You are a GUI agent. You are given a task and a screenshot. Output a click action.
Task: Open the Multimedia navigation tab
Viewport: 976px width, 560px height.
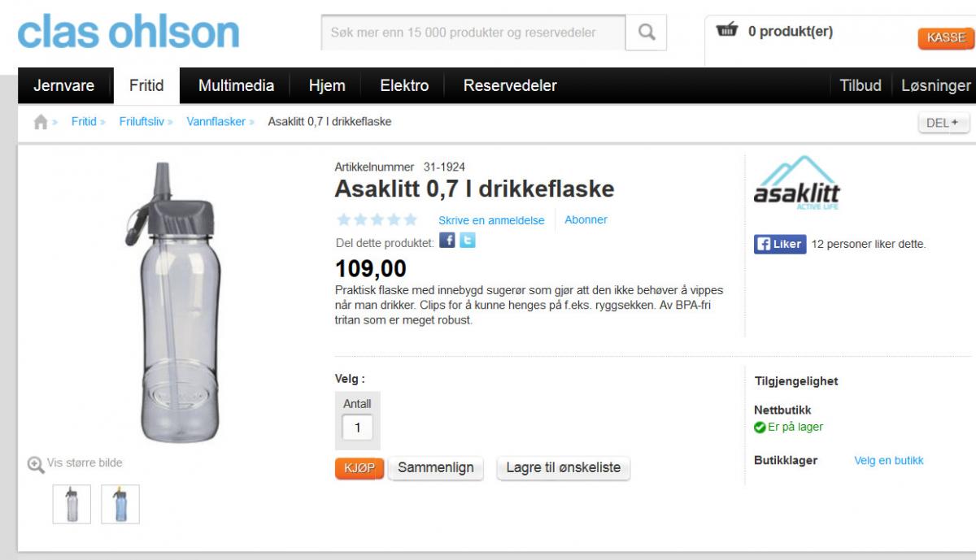[x=236, y=85]
